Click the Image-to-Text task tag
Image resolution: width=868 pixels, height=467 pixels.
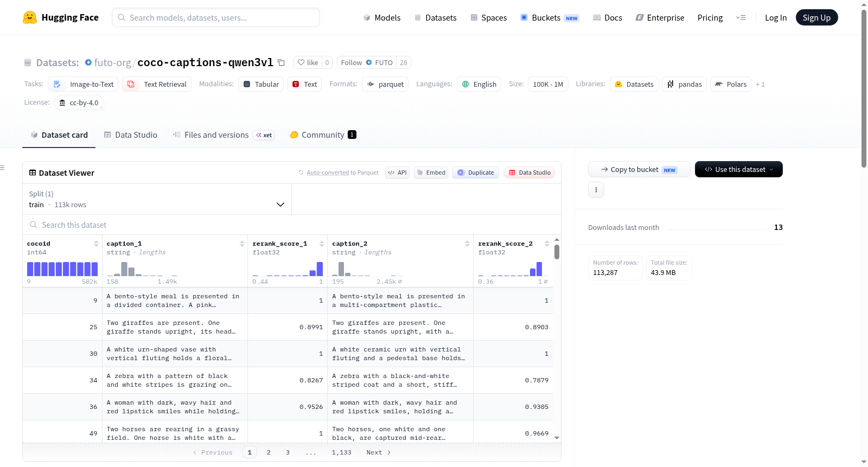pos(84,84)
